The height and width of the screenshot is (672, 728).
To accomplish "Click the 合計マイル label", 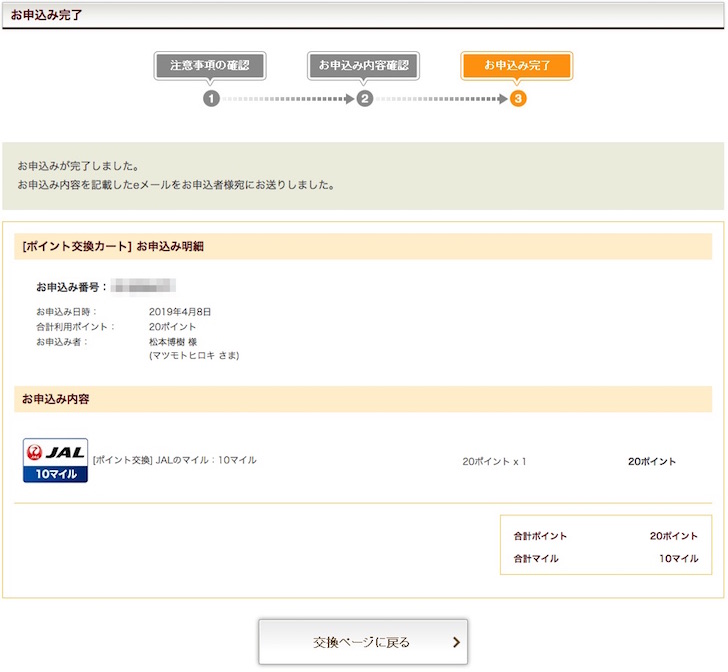I will 536,559.
